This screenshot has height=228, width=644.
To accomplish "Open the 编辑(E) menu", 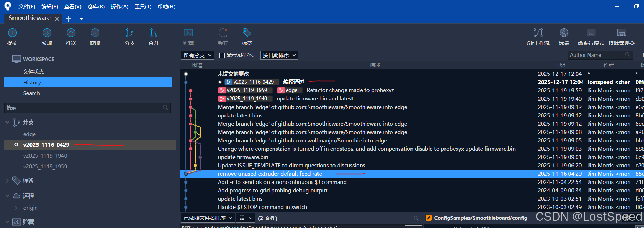I will click(x=50, y=7).
